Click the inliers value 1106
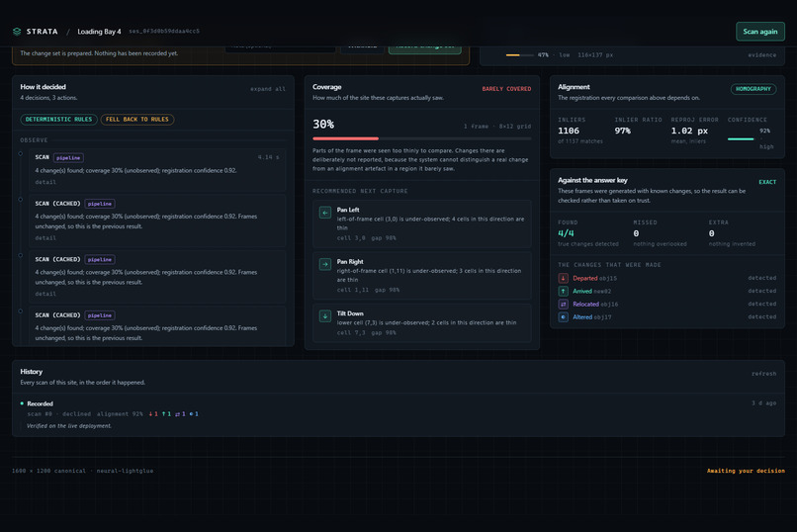This screenshot has width=797, height=532. (569, 131)
